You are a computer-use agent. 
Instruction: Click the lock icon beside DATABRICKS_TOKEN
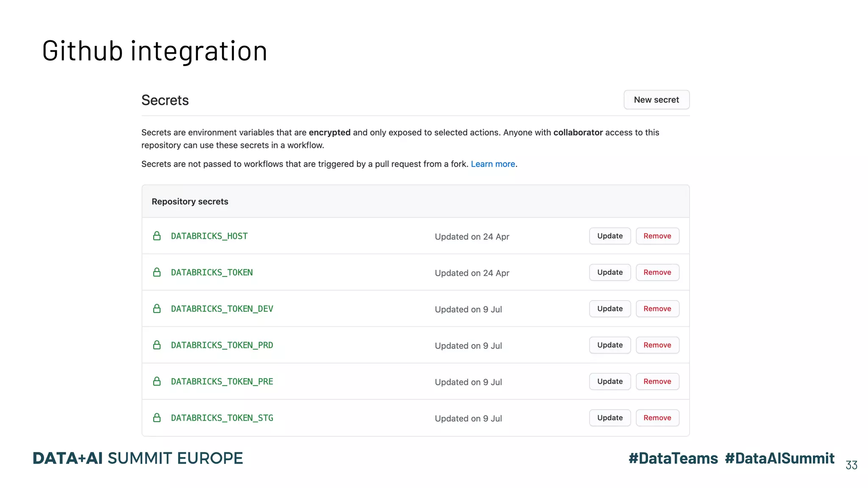pos(157,272)
